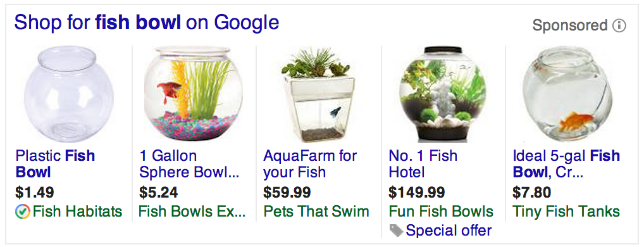The image size is (644, 247).
Task: Click the Fish Hotel aquarium image
Action: point(443,94)
